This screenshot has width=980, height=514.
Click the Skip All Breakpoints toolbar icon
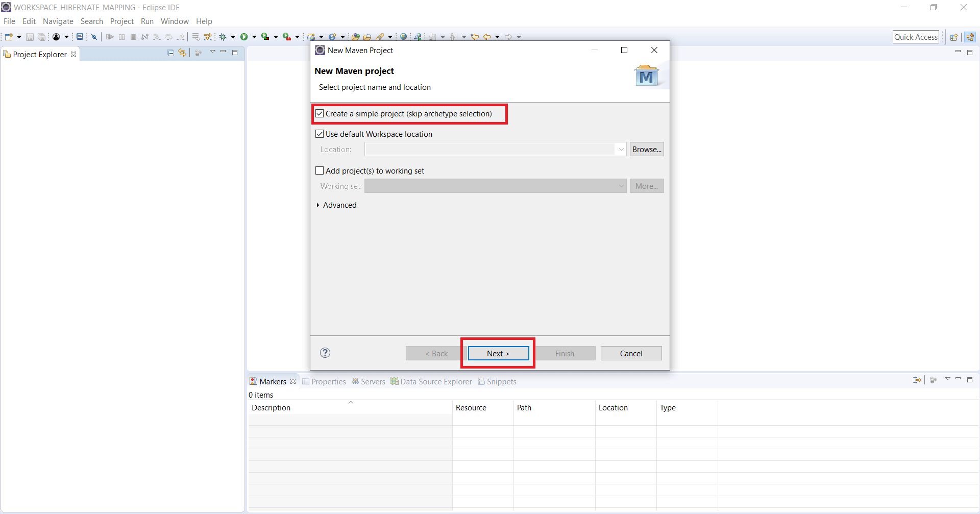coord(94,36)
